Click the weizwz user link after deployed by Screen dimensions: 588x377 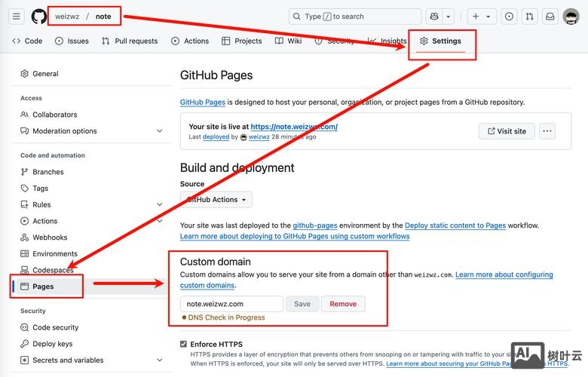pyautogui.click(x=259, y=137)
